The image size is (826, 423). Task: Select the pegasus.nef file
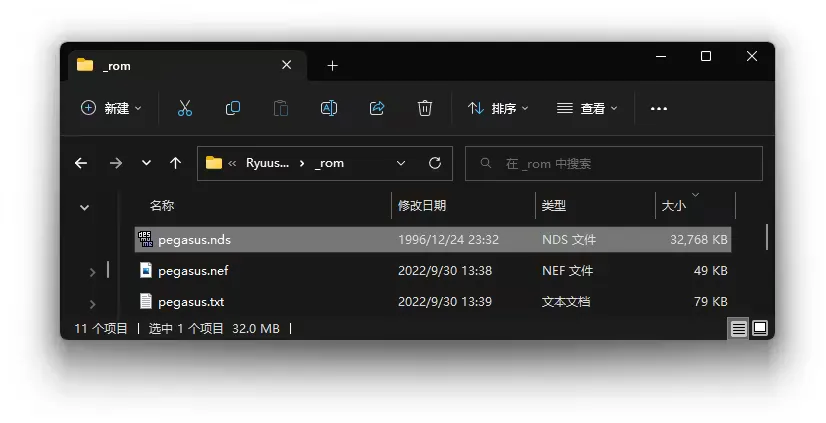coord(193,271)
